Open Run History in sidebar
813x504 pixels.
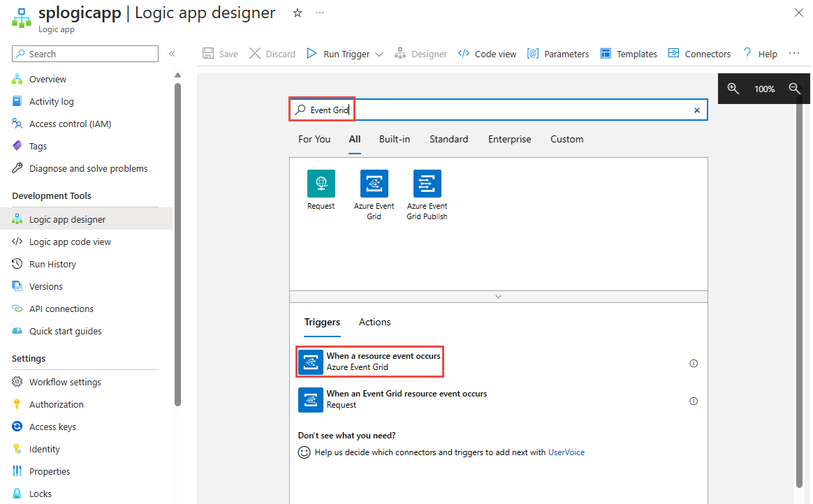52,264
